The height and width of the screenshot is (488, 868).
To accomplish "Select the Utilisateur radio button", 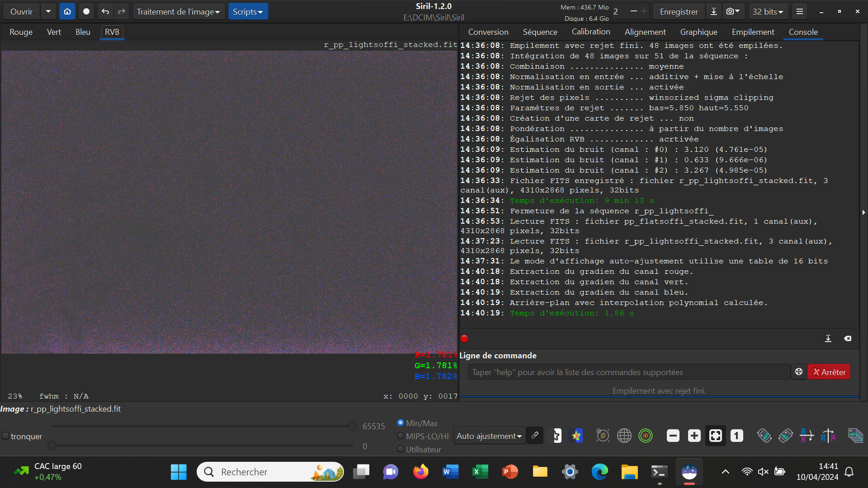I will coord(400,449).
